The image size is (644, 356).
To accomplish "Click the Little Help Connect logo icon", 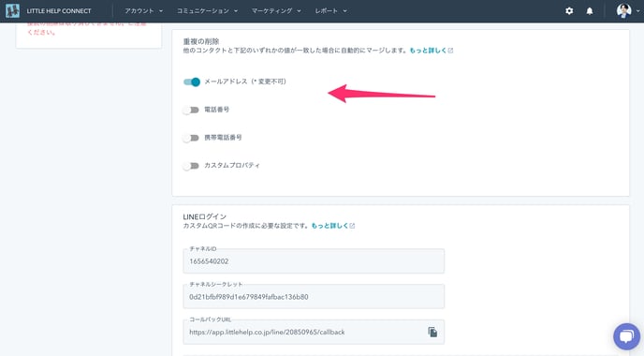I will pyautogui.click(x=12, y=10).
